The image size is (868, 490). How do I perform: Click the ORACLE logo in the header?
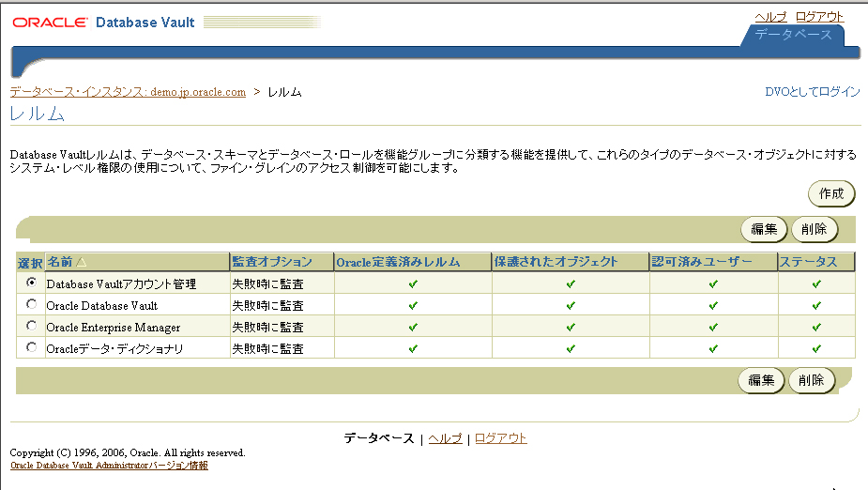[50, 23]
